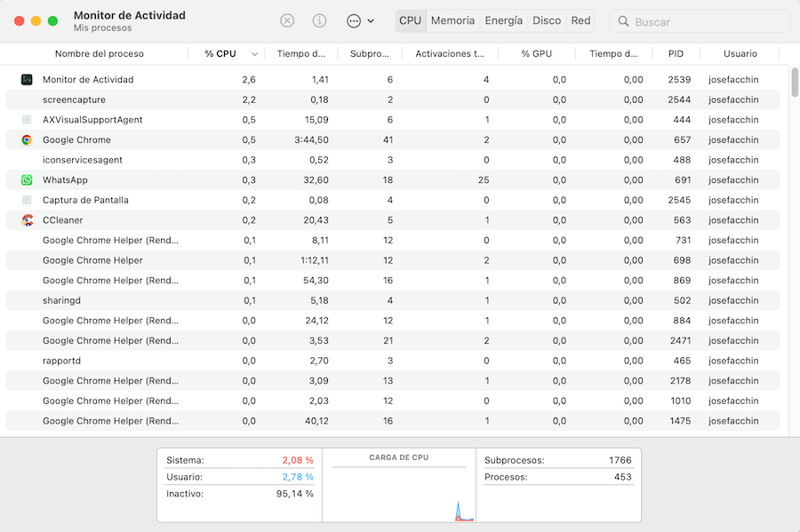Screen dimensions: 800x532
Task: Select the Chrome Helper row with PID 1475
Action: [392, 421]
